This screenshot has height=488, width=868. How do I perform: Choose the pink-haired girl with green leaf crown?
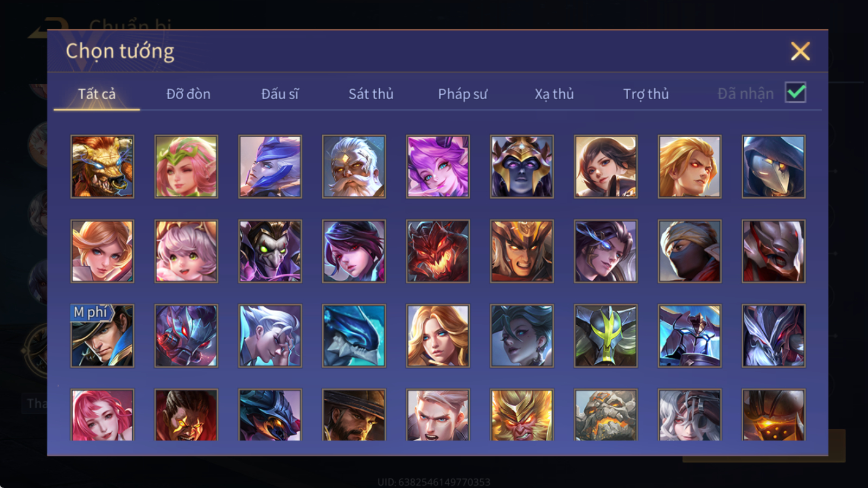[186, 166]
